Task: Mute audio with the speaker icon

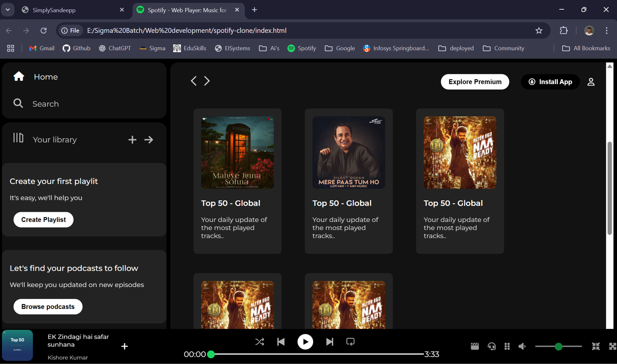Action: tap(522, 346)
